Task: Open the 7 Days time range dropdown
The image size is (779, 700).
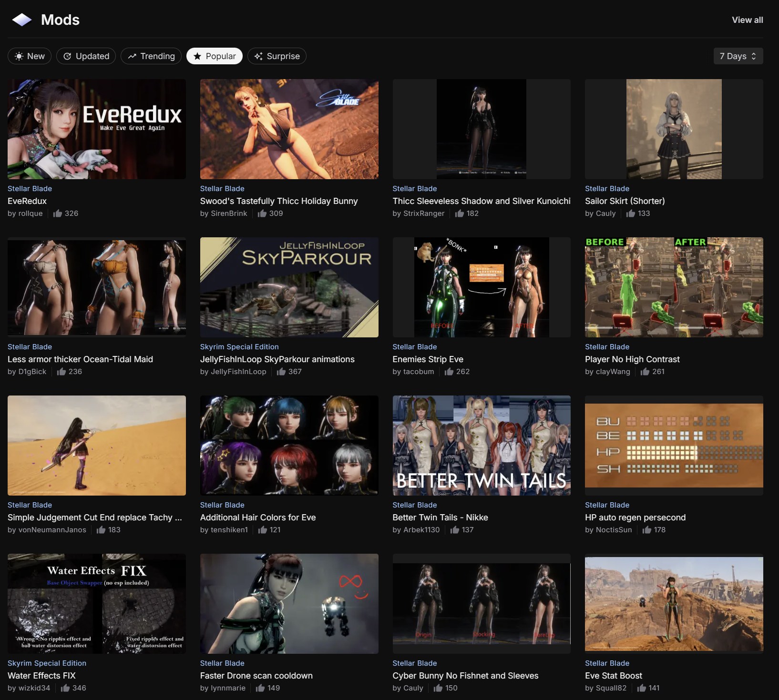Action: click(x=738, y=56)
